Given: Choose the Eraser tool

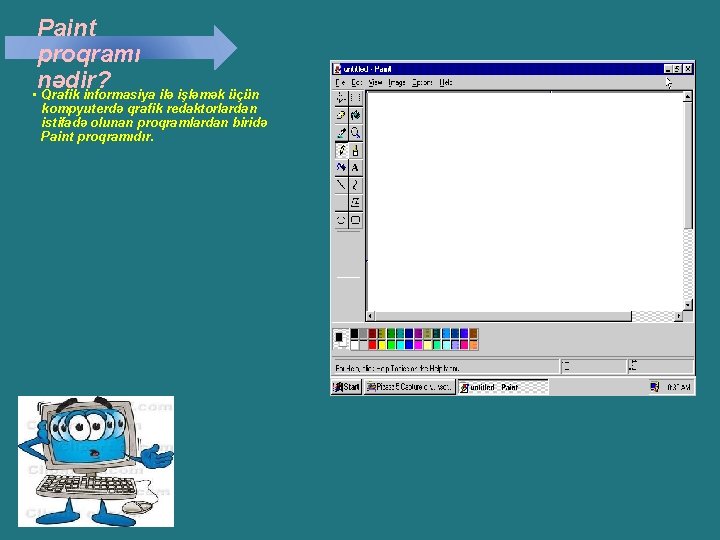Looking at the screenshot, I should pyautogui.click(x=341, y=115).
